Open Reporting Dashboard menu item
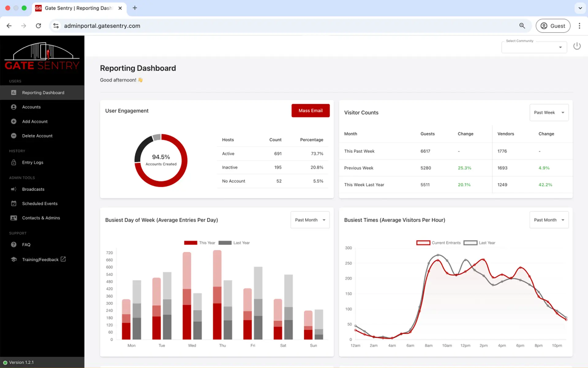This screenshot has height=368, width=588. tap(43, 93)
